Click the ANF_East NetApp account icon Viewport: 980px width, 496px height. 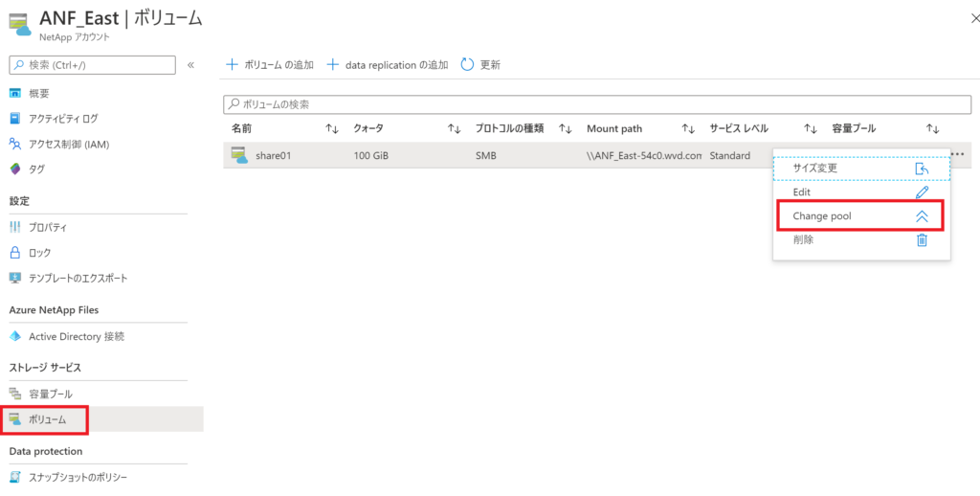[x=19, y=25]
